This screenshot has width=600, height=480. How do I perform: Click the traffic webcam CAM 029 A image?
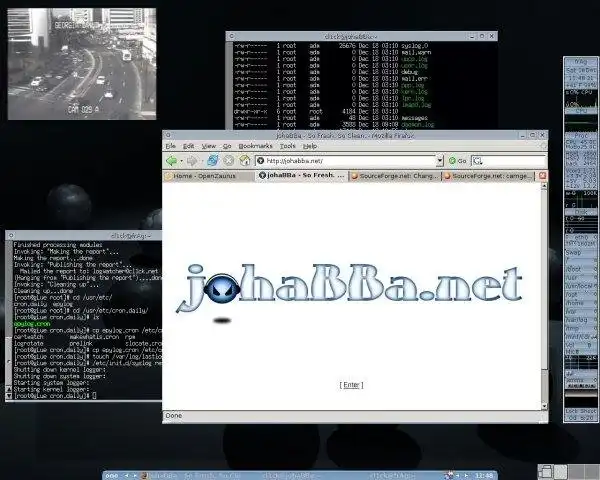click(82, 64)
